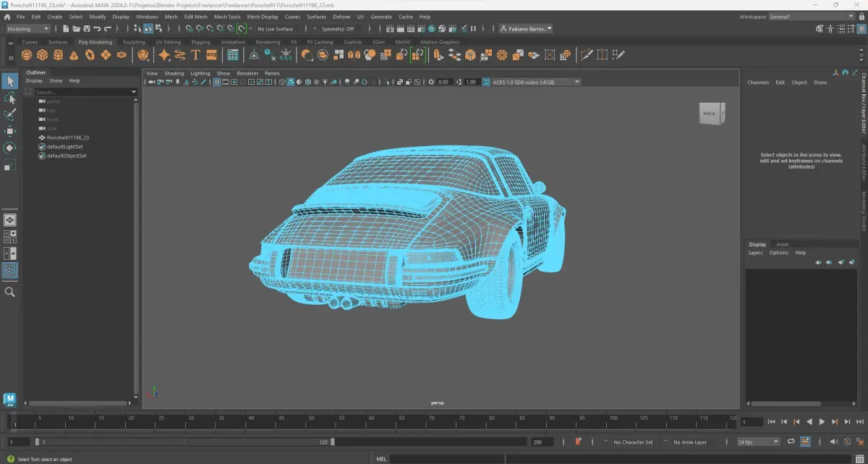Click the undo arrow icon
The image size is (868, 464).
(x=97, y=29)
